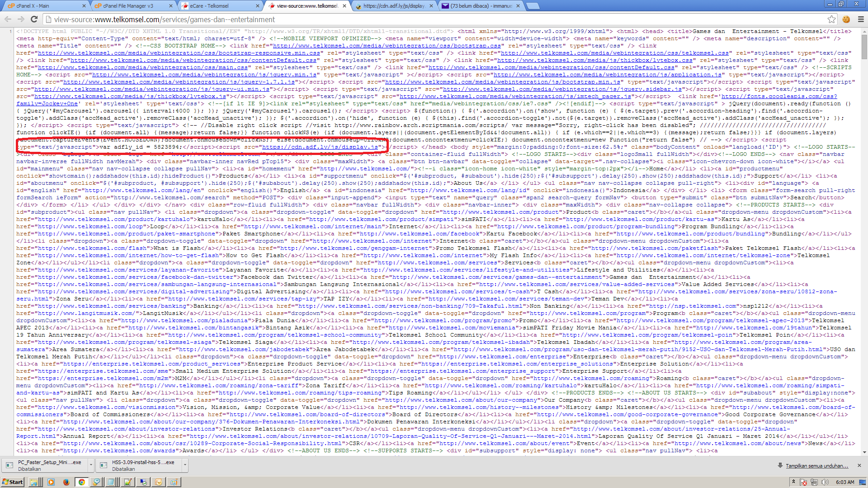The image size is (868, 488).
Task: Click the vertical scrollbar thumb
Action: tap(864, 47)
